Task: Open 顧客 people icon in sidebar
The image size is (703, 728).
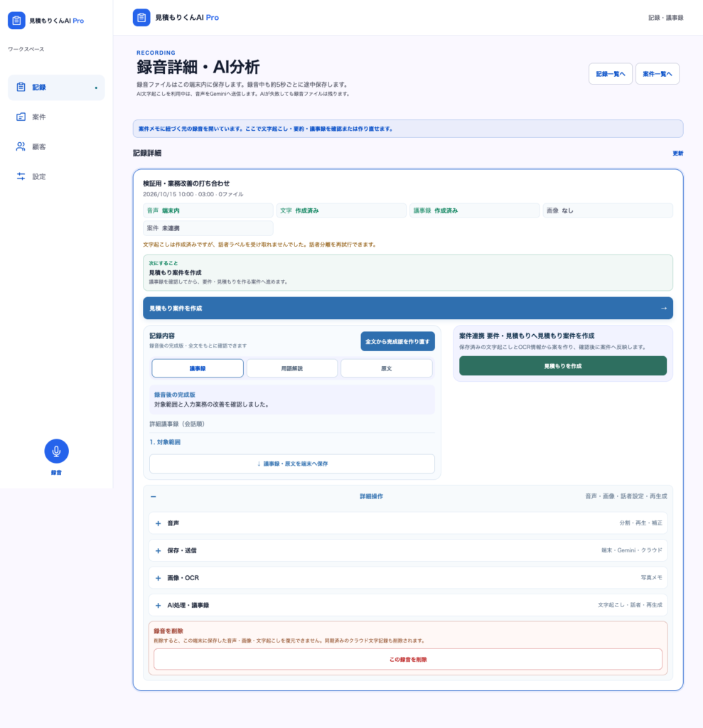Action: (x=21, y=146)
